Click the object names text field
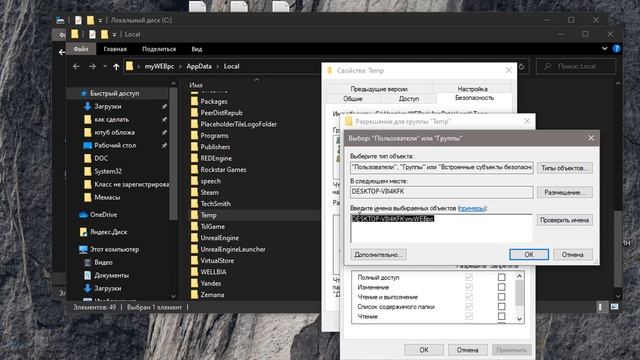640x360 pixels. click(x=441, y=228)
